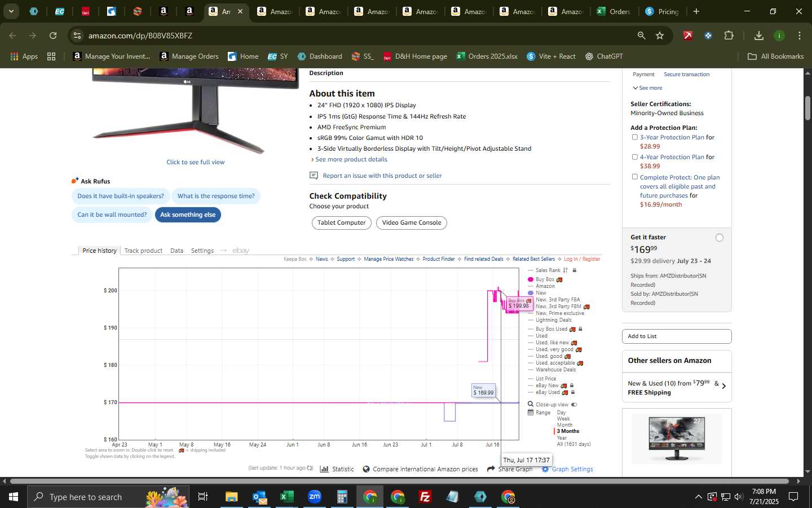The width and height of the screenshot is (812, 508).
Task: Click the purple New color dot
Action: [531, 293]
